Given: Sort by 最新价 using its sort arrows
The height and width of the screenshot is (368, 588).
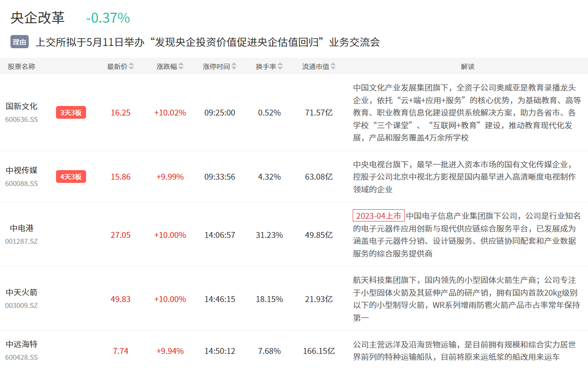Looking at the screenshot, I should (x=132, y=66).
